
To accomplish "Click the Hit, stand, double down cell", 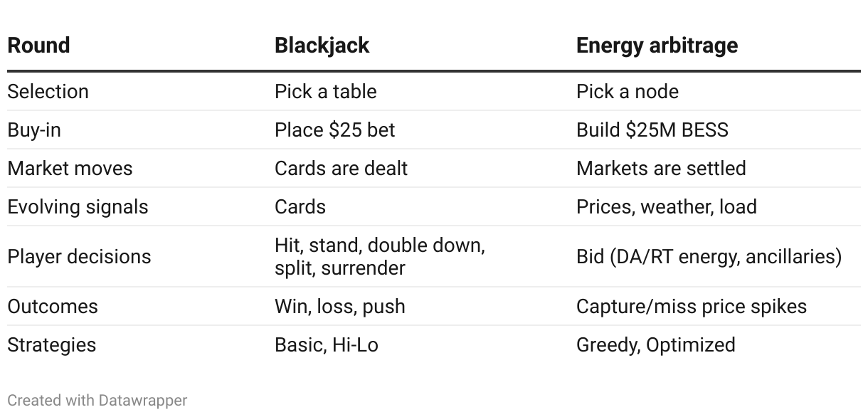I will click(380, 256).
